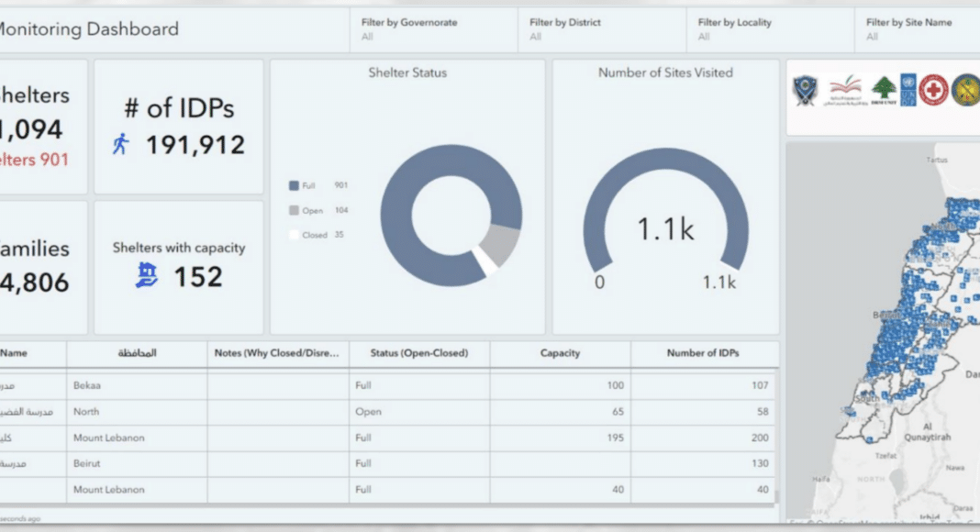This screenshot has height=532, width=980.
Task: Click the walking person IDPs icon
Action: coord(121,144)
